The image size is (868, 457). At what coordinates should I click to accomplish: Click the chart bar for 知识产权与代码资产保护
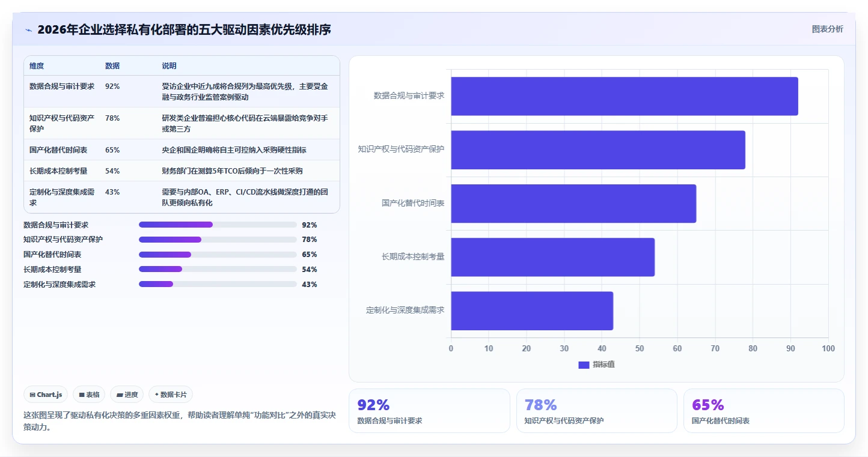pyautogui.click(x=598, y=150)
